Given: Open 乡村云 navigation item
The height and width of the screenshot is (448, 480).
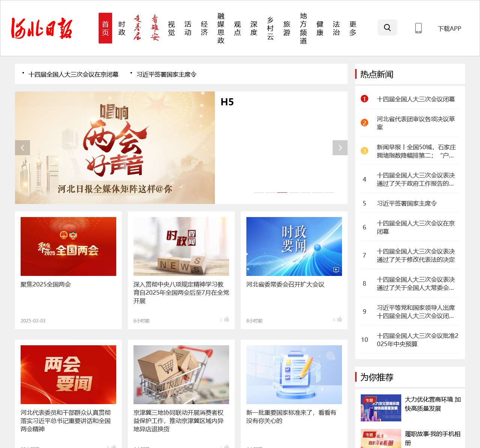Looking at the screenshot, I should tap(270, 28).
